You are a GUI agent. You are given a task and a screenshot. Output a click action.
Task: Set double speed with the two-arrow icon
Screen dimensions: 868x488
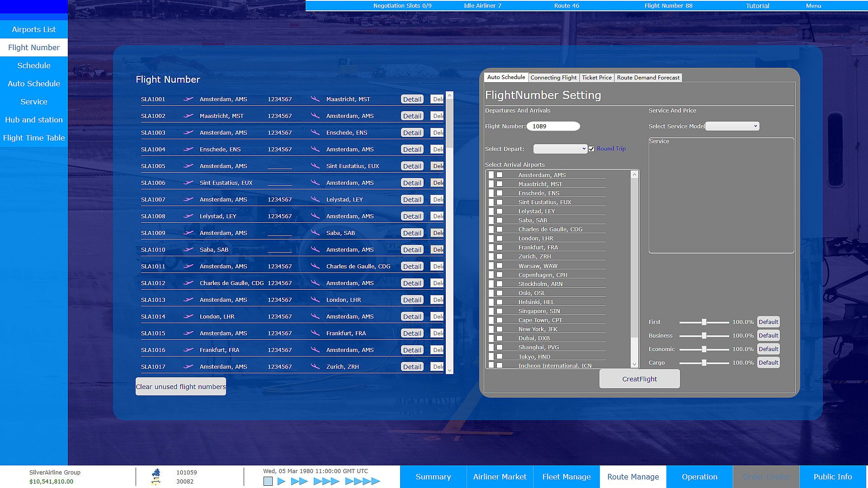click(x=299, y=481)
